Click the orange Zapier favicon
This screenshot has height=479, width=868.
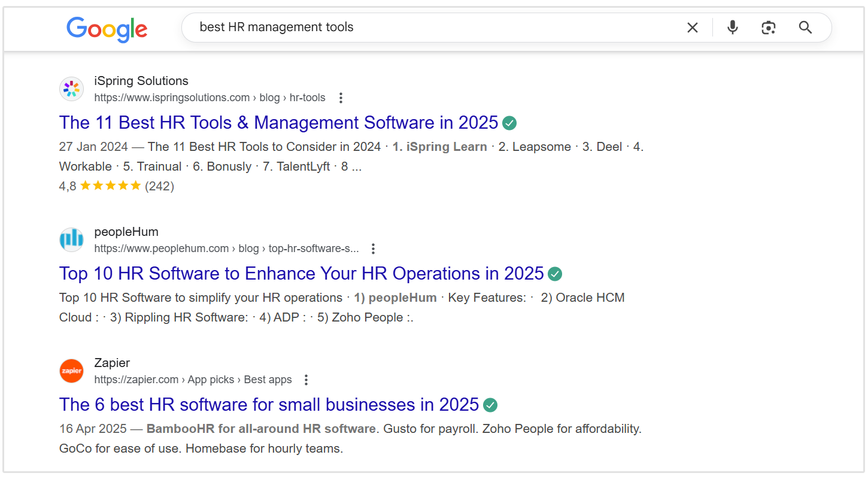[71, 371]
